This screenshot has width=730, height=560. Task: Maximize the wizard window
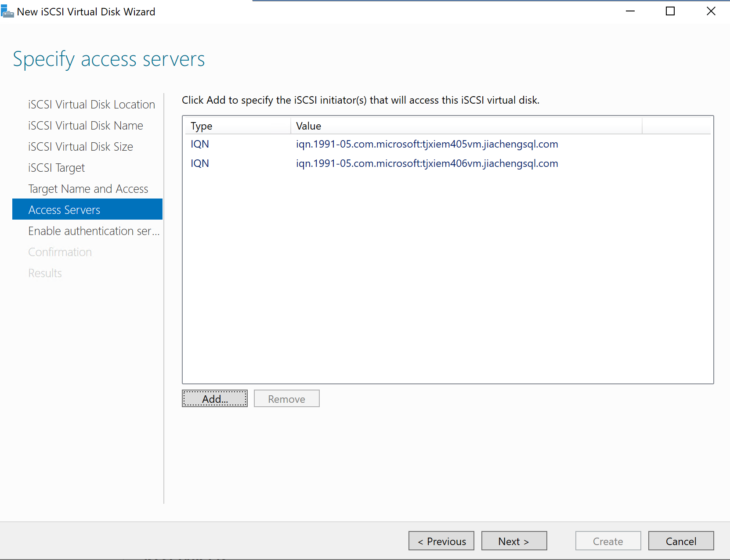click(670, 11)
